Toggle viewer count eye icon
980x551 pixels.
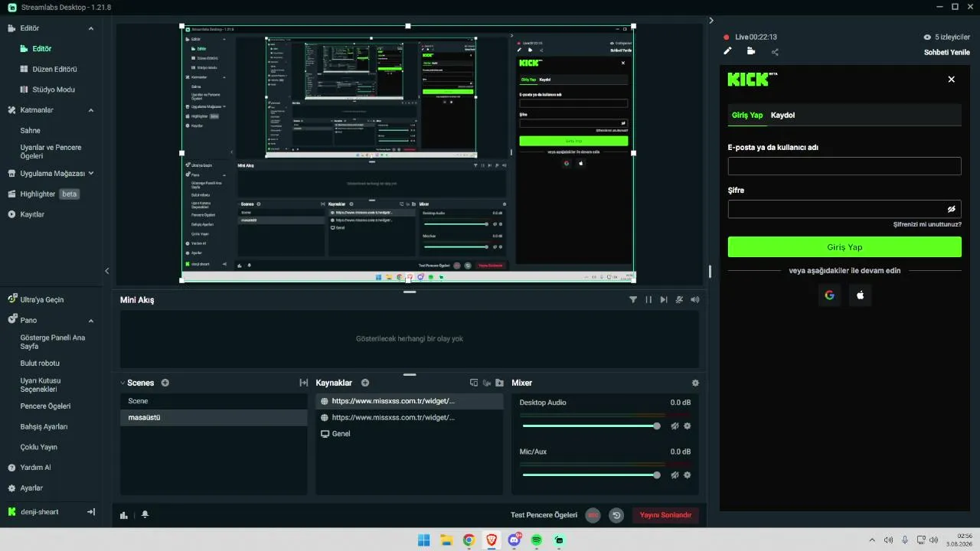(x=928, y=37)
